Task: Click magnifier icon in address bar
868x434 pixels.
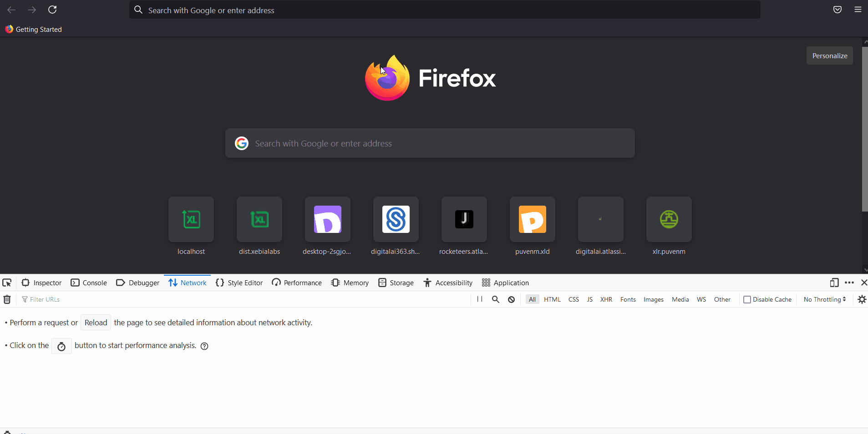Action: pyautogui.click(x=138, y=10)
